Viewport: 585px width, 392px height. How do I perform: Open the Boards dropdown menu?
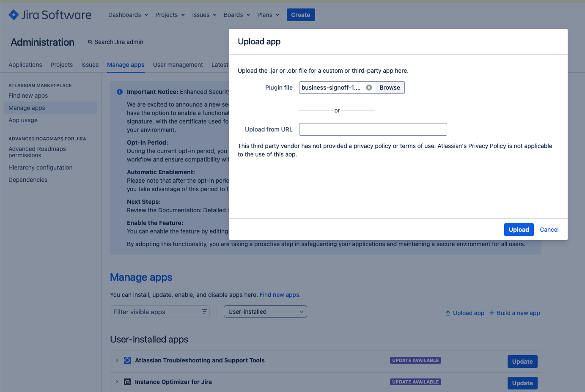236,14
